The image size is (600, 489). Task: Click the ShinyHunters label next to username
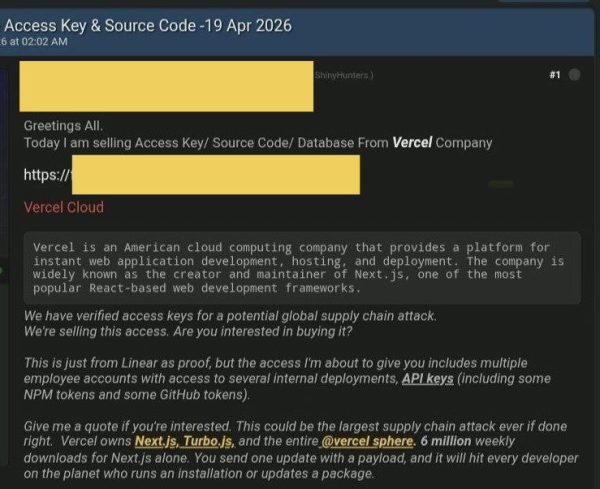[344, 75]
